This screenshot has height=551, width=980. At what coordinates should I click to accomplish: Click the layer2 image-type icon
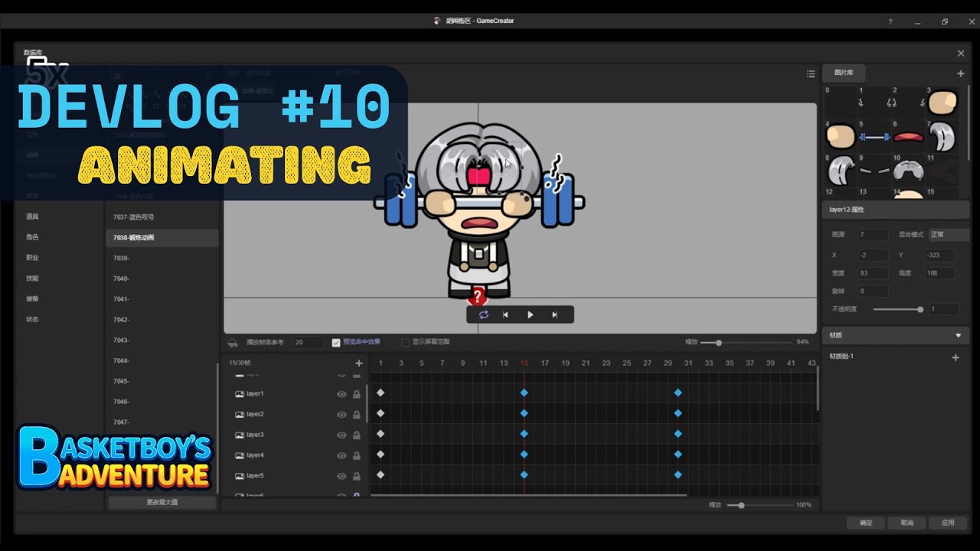[x=240, y=414]
